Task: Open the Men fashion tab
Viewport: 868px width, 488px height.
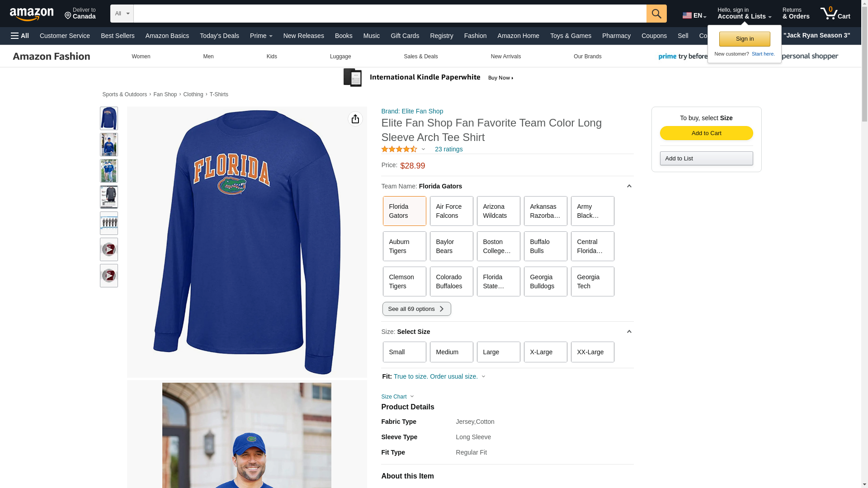Action: 208,56
